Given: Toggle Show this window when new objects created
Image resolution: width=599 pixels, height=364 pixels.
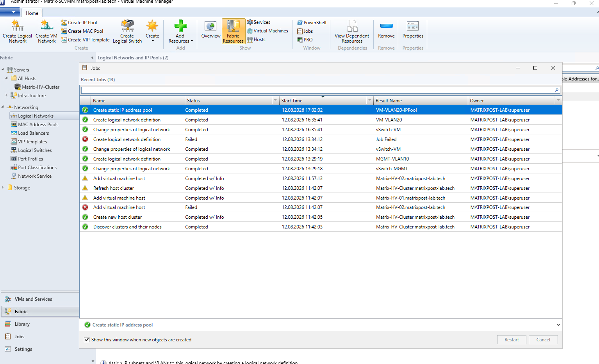Looking at the screenshot, I should tap(87, 340).
